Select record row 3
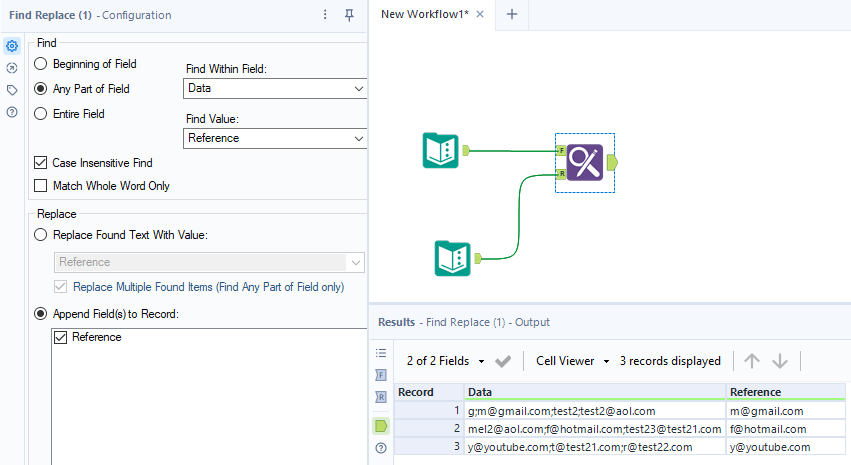 click(x=429, y=447)
